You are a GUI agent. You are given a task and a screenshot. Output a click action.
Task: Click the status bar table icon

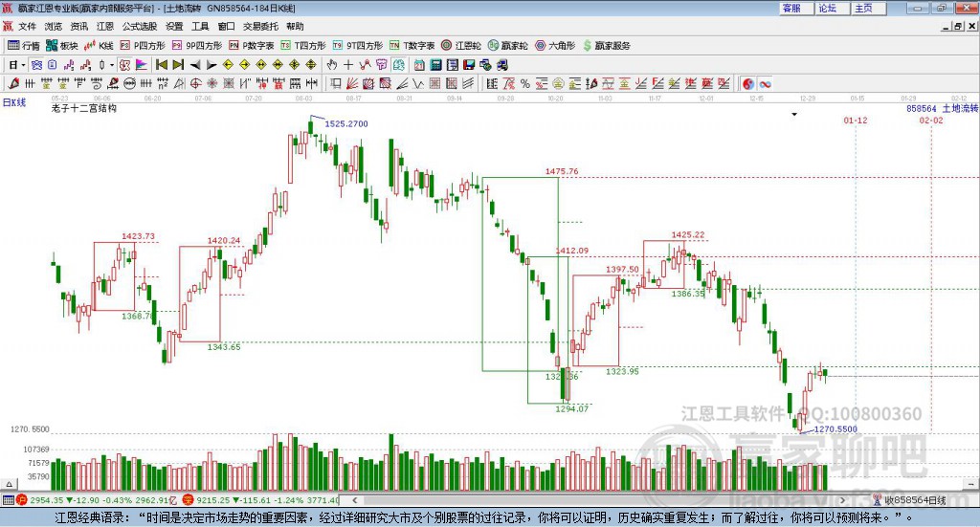pyautogui.click(x=8, y=500)
